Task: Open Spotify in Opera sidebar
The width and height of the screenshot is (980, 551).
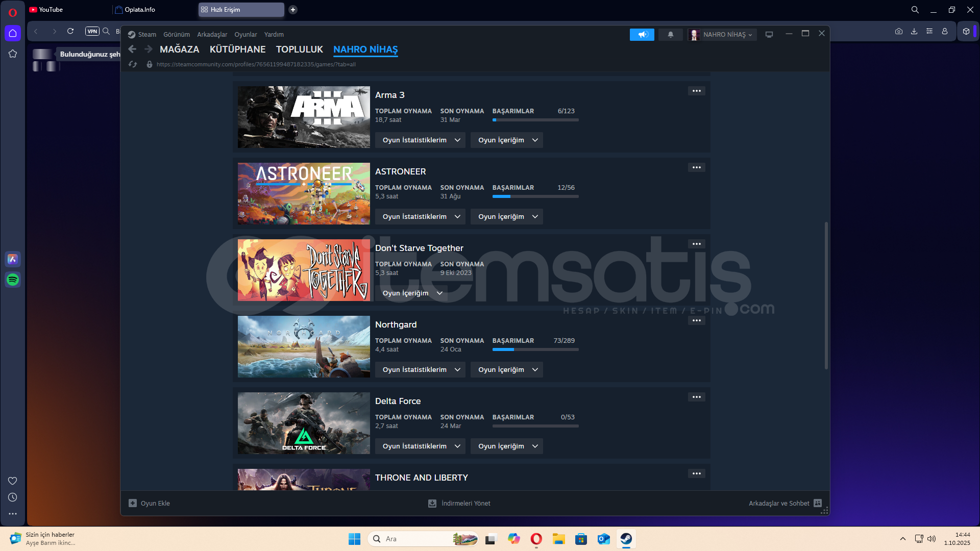Action: [x=13, y=280]
